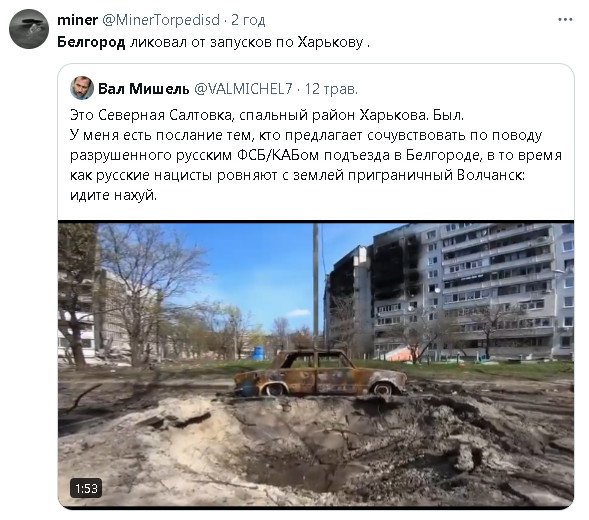Click the burned apartment building in video
The width and height of the screenshot is (589, 520).
tap(449, 291)
